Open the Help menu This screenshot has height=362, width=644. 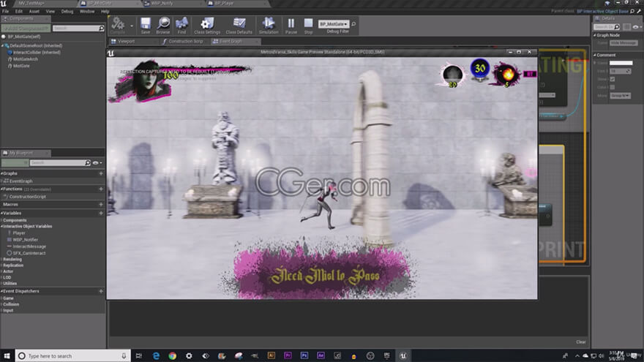pos(105,12)
